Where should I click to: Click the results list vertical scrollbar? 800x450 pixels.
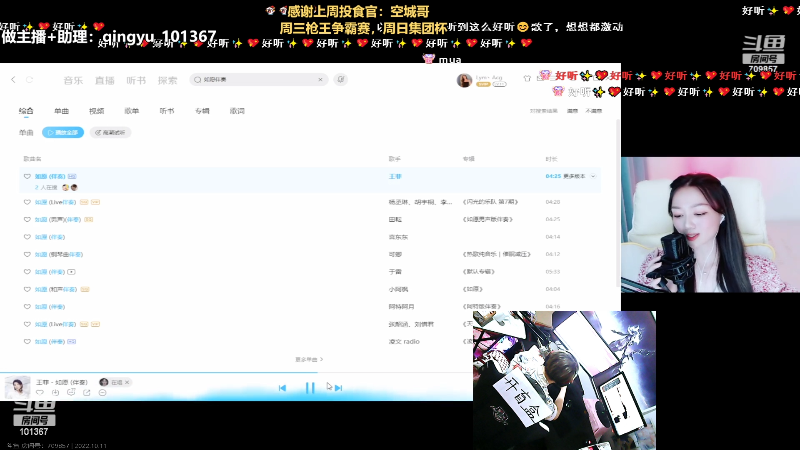[619, 204]
